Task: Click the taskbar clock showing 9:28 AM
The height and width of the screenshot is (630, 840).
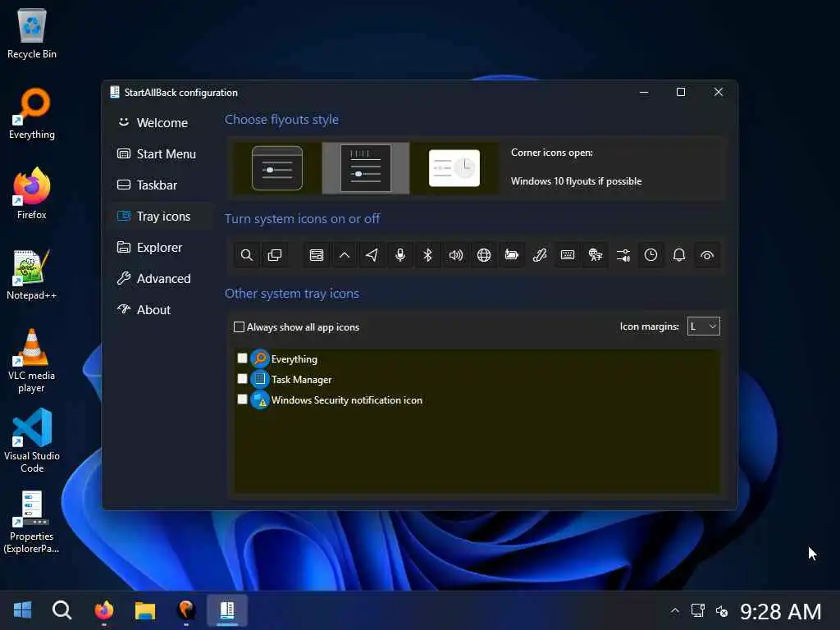Action: click(x=781, y=611)
